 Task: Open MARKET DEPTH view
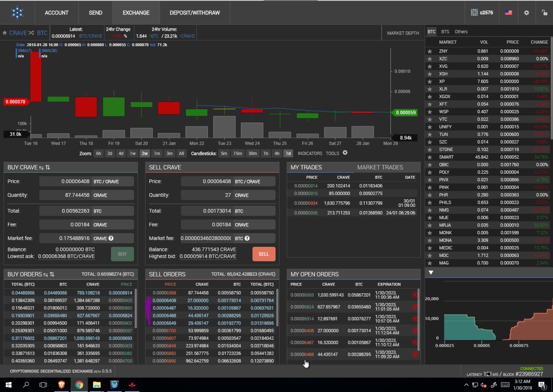403,33
